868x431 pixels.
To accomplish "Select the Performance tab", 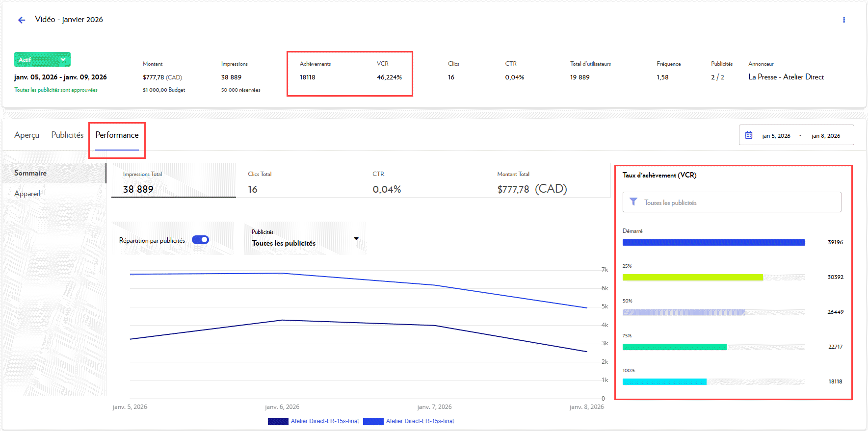I will [117, 135].
